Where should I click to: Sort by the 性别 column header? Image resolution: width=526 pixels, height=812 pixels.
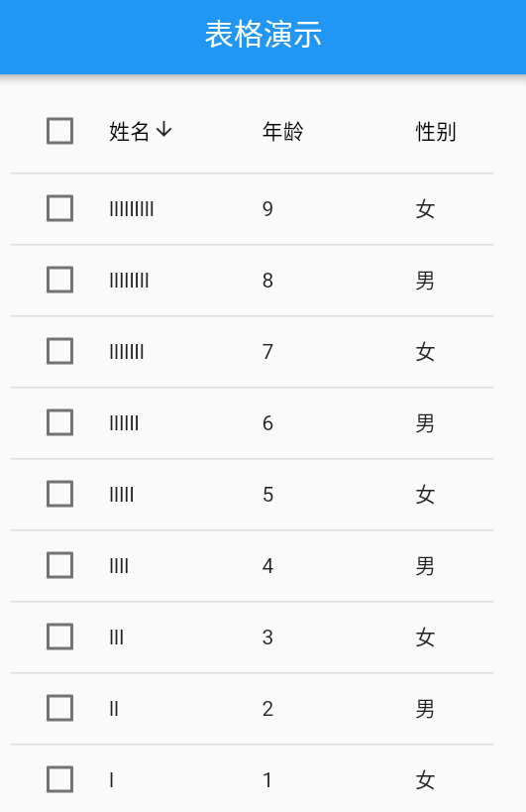[436, 132]
